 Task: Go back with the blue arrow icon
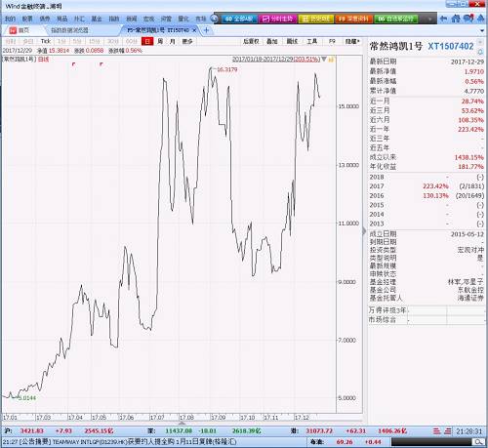coord(443,19)
